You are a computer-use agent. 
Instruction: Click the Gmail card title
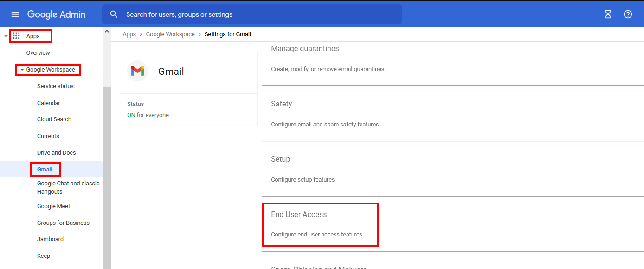171,72
